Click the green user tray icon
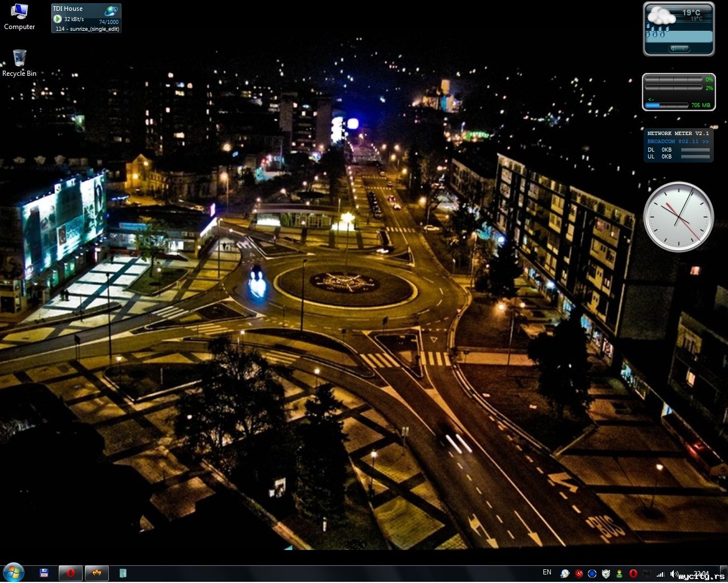This screenshot has width=728, height=583. click(620, 573)
